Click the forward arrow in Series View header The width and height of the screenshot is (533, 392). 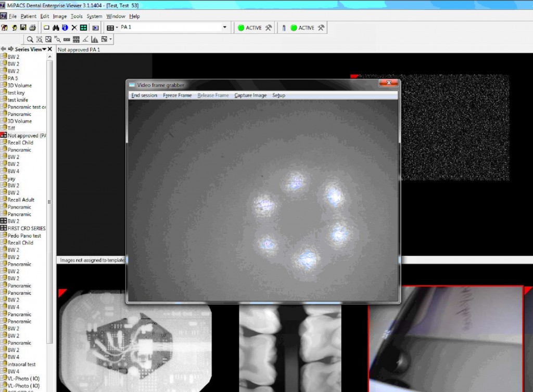[x=10, y=49]
